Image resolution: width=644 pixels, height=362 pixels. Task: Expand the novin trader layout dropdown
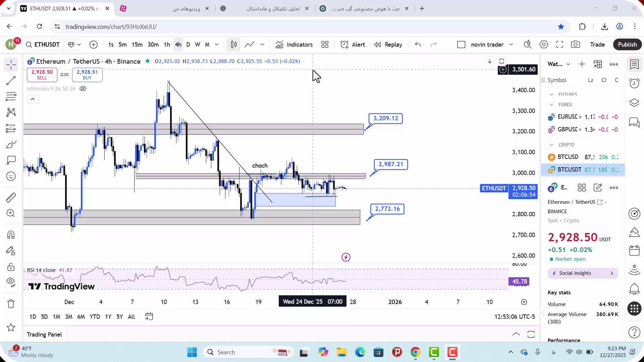coord(511,45)
